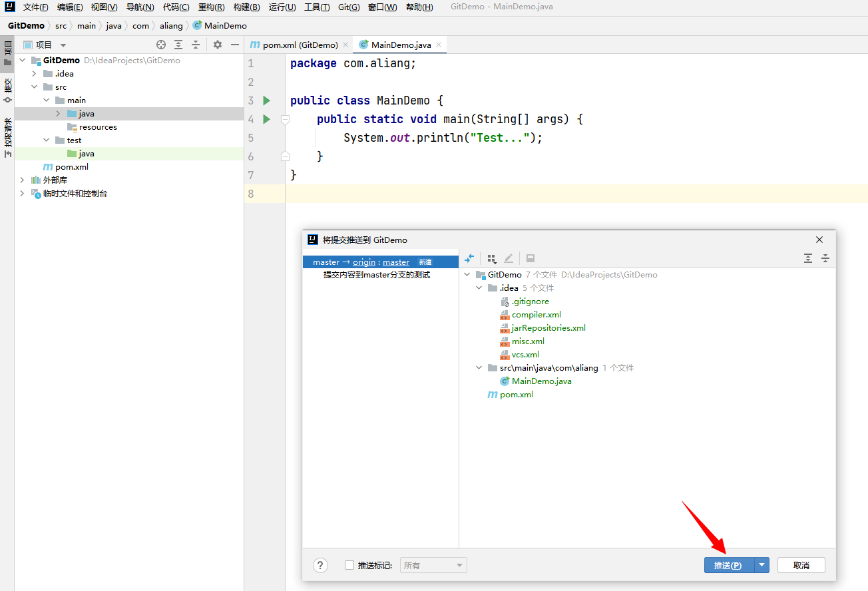The height and width of the screenshot is (591, 868).
Task: Click the Project panel's collapse all icon
Action: coord(196,45)
